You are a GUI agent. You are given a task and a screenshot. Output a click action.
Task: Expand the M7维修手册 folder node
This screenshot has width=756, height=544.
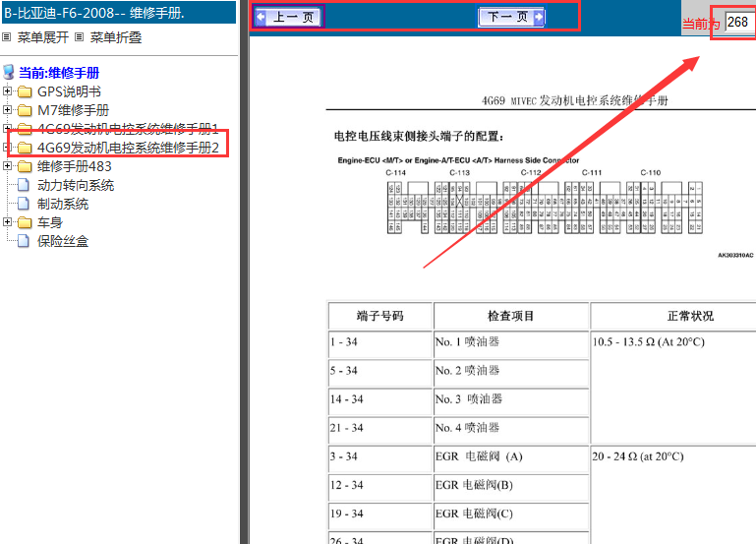7,109
